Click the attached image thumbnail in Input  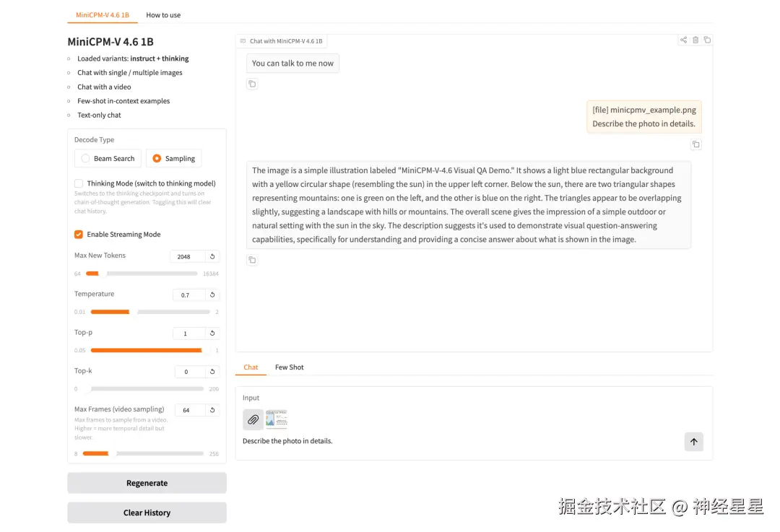[276, 419]
